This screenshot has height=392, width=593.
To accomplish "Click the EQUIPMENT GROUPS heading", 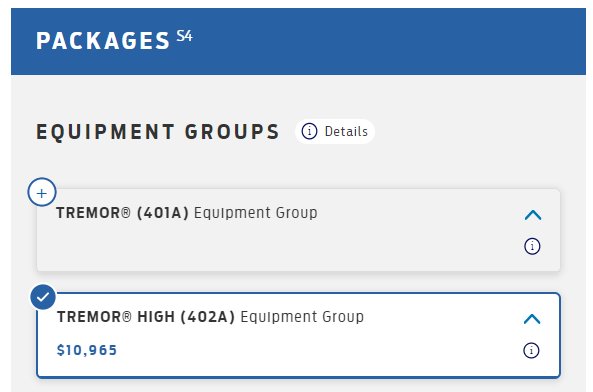I will [158, 132].
